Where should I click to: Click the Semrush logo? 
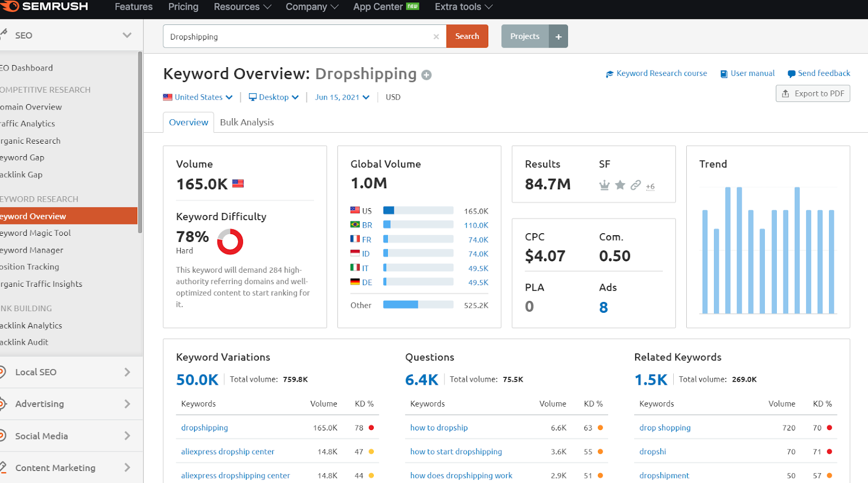tap(44, 7)
